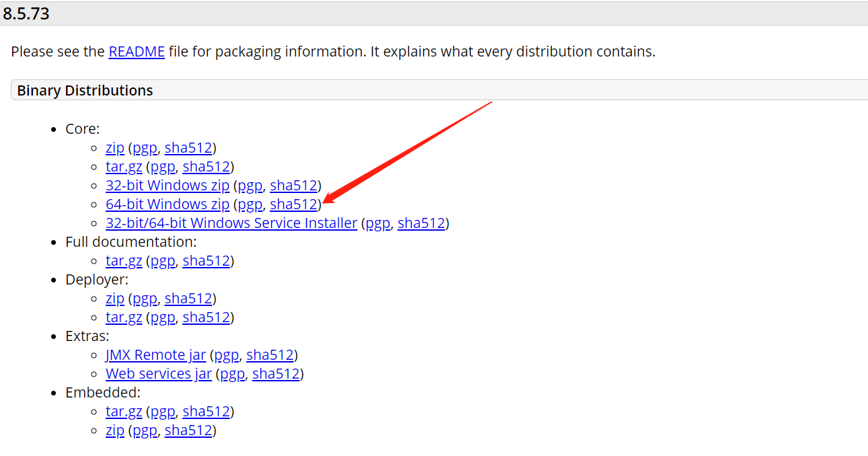868x456 pixels.
Task: Open sha512 link for 64-bit Windows zip
Action: [x=293, y=204]
